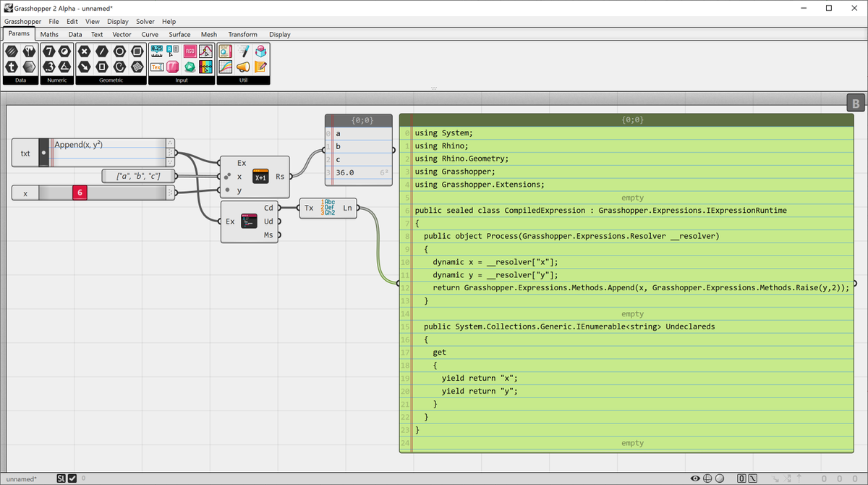The width and height of the screenshot is (868, 485).
Task: Click the script editor component icon
Action: coord(250,221)
